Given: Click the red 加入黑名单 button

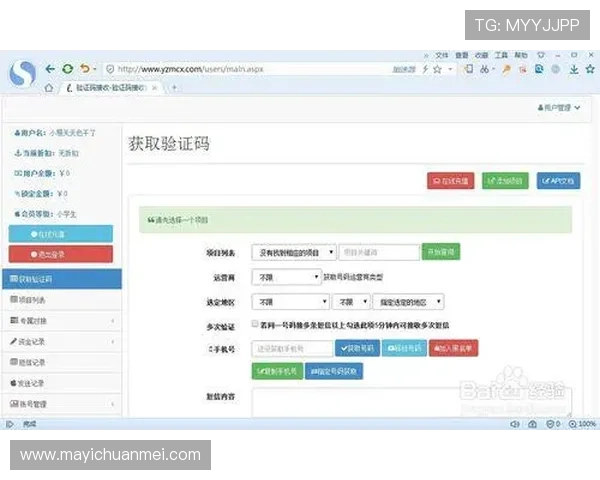Looking at the screenshot, I should pos(453,348).
